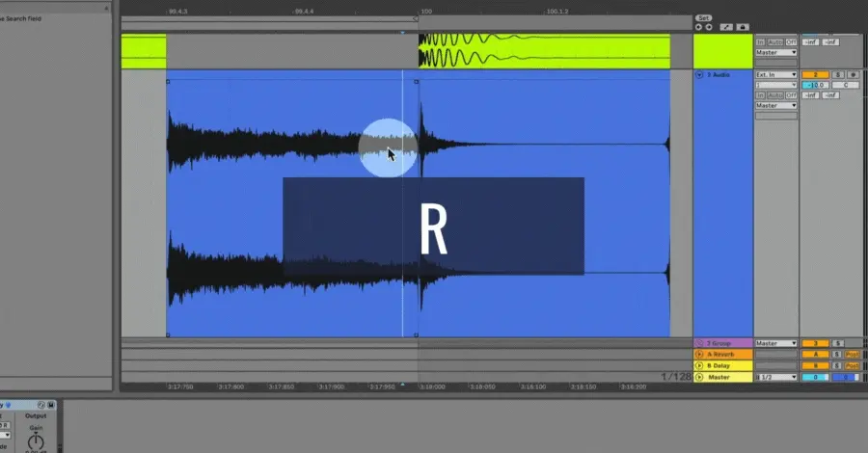This screenshot has width=868, height=453.
Task: Toggle the Post button on A Reverb
Action: coord(852,355)
